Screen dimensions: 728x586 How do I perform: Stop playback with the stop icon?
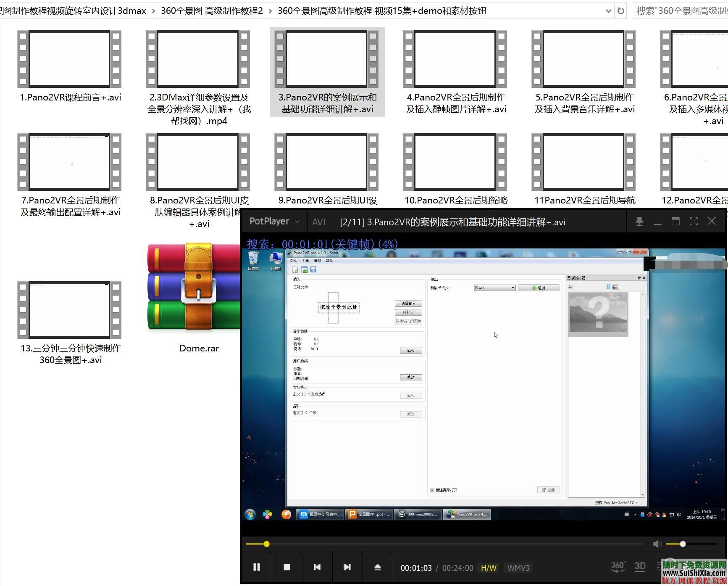287,568
